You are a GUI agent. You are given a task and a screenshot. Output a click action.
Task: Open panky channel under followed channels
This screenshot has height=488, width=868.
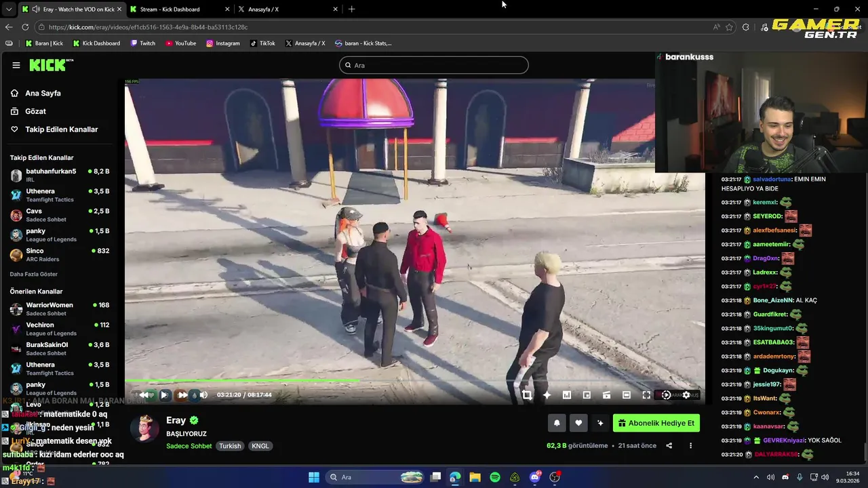pos(60,235)
